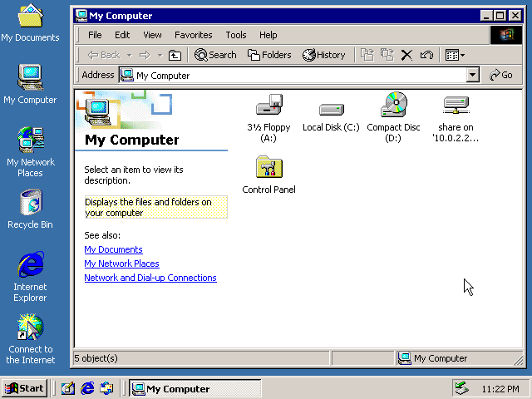Select the Connect to the Internet shortcut

coord(30,339)
